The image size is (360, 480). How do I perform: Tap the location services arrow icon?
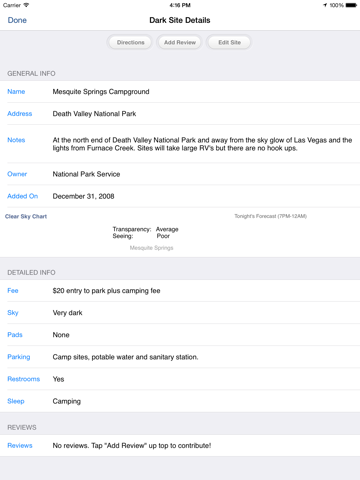click(x=325, y=5)
